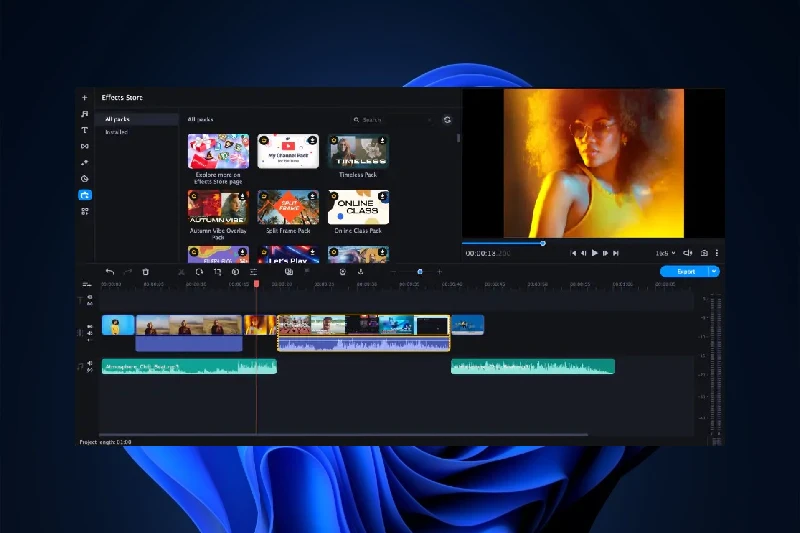
Task: Click the trash Delete icon in timeline toolbar
Action: pos(145,272)
